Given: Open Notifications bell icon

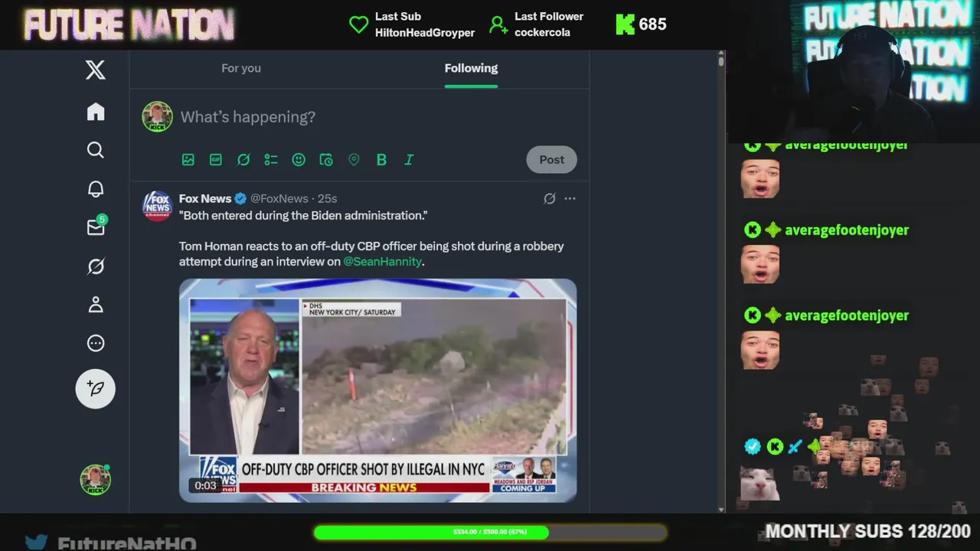Looking at the screenshot, I should pos(96,188).
